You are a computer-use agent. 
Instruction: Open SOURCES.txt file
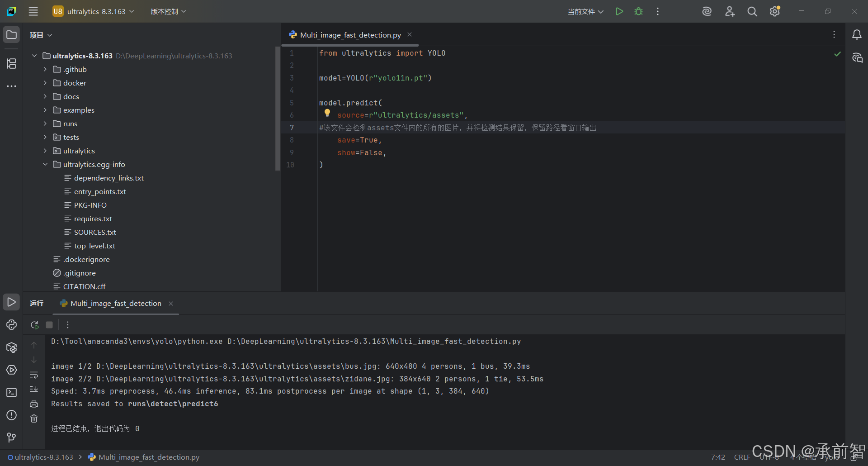tap(95, 232)
